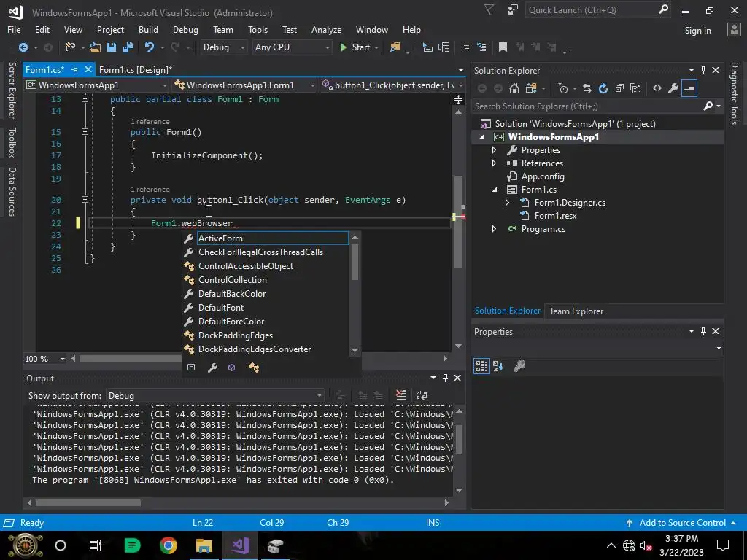The width and height of the screenshot is (747, 560).
Task: Switch to the Team Explorer tab
Action: pyautogui.click(x=576, y=311)
